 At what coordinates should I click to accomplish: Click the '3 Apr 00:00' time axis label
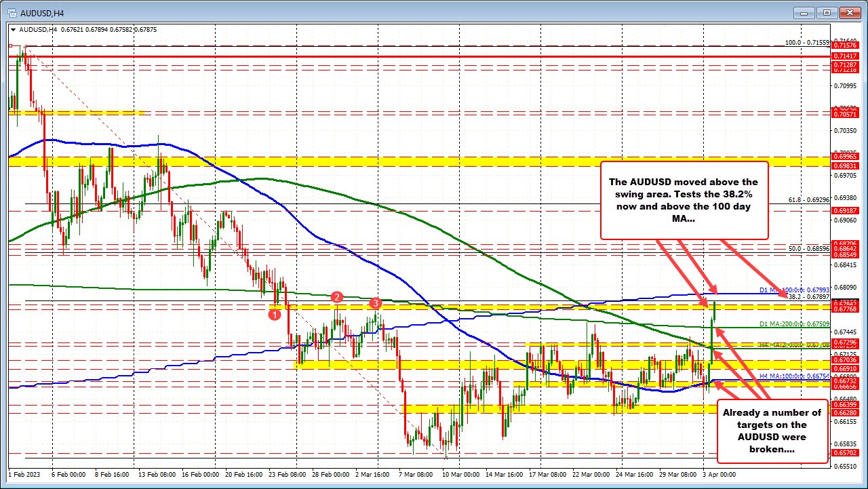click(x=720, y=475)
